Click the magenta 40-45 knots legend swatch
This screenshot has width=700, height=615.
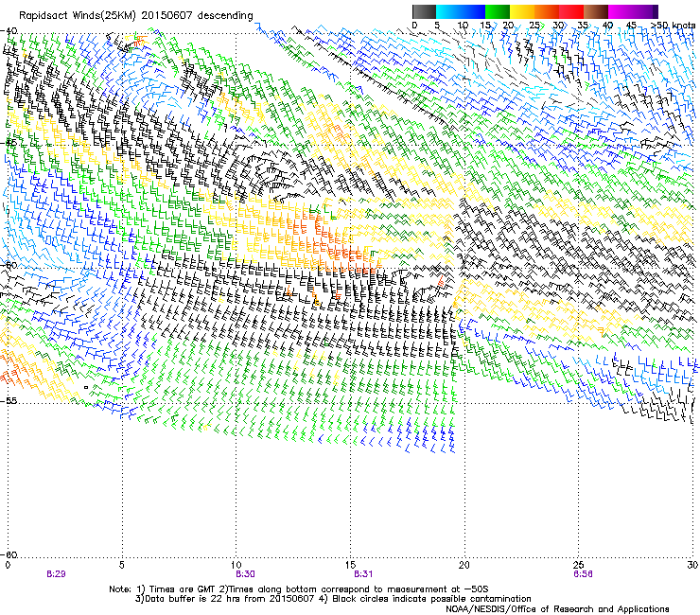click(621, 11)
